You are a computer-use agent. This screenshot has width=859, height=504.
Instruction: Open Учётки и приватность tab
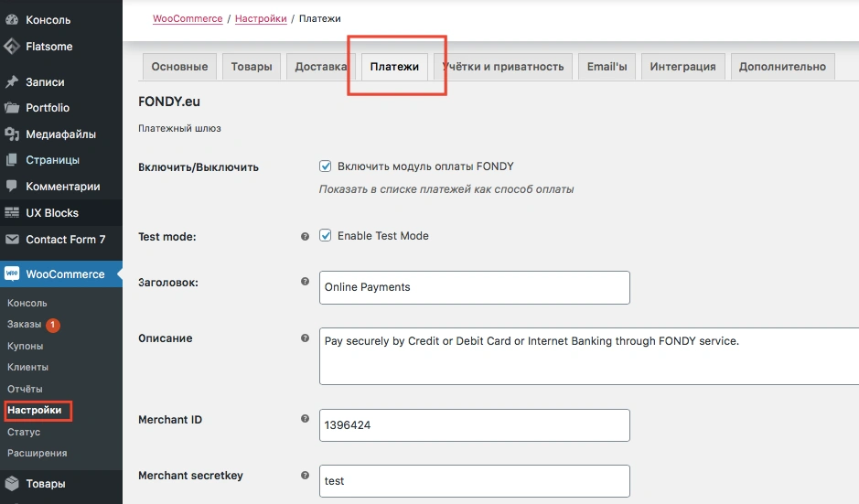pos(503,66)
